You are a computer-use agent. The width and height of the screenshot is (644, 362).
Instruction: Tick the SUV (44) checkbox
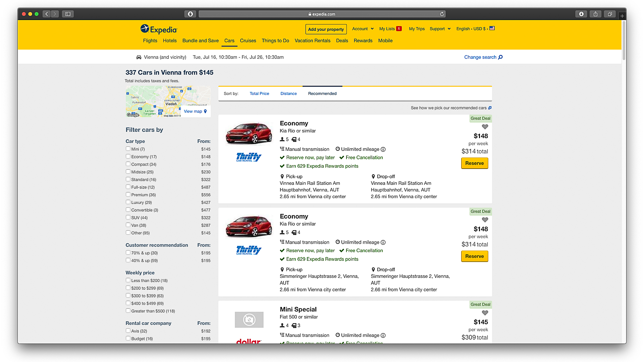click(x=128, y=218)
